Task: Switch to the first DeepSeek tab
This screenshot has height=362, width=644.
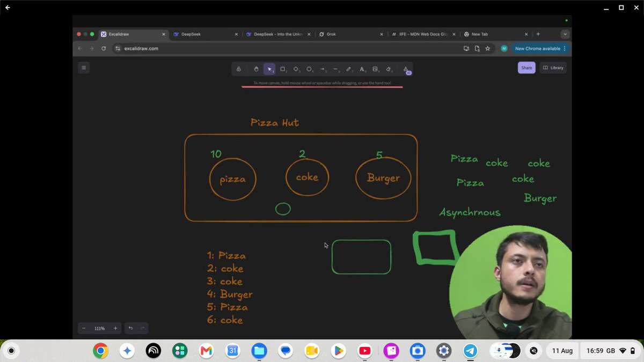Action: tap(206, 34)
